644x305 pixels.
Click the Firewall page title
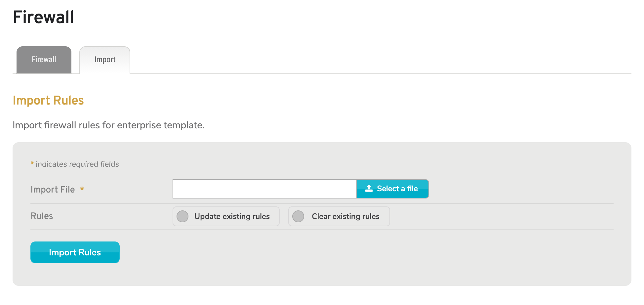click(43, 17)
